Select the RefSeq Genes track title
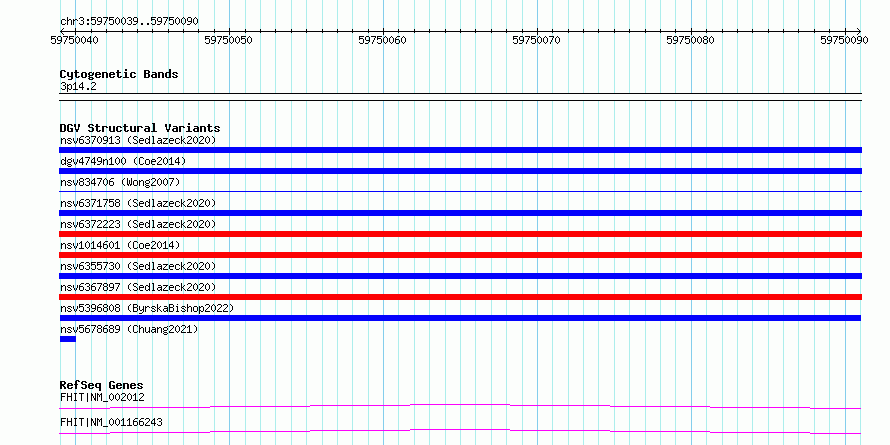This screenshot has height=445, width=890. (101, 385)
